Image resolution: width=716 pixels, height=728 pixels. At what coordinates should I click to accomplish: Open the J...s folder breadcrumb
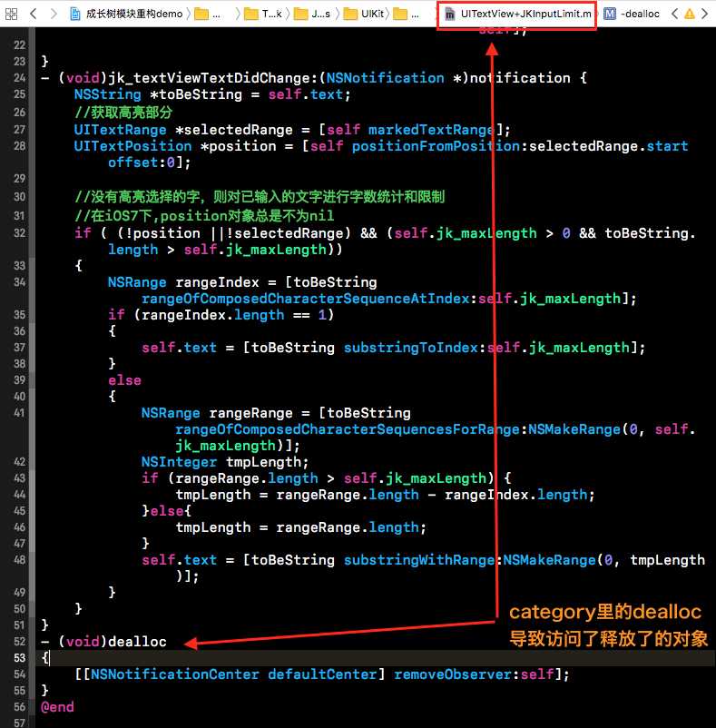click(320, 14)
